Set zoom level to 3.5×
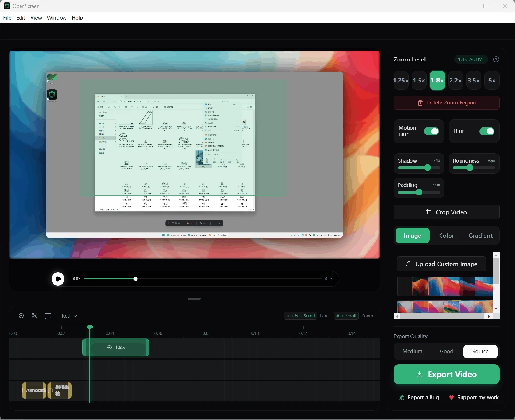515x420 pixels. click(473, 81)
